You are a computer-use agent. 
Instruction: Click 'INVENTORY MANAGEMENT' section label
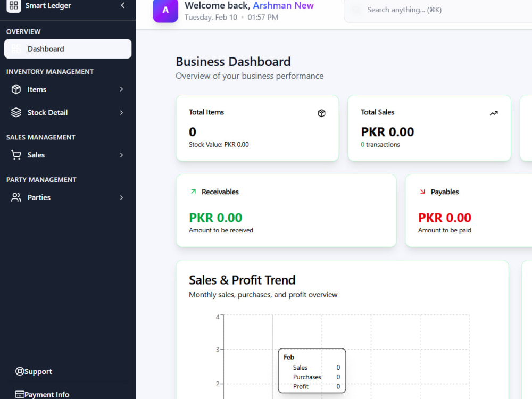coord(50,72)
